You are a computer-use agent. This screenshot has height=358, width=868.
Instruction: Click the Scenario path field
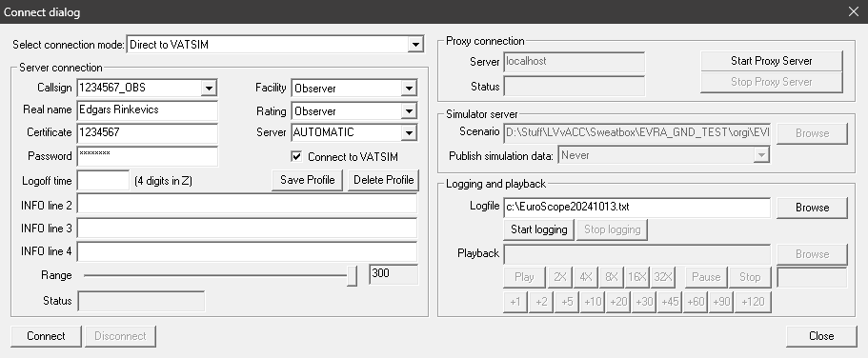(x=636, y=132)
